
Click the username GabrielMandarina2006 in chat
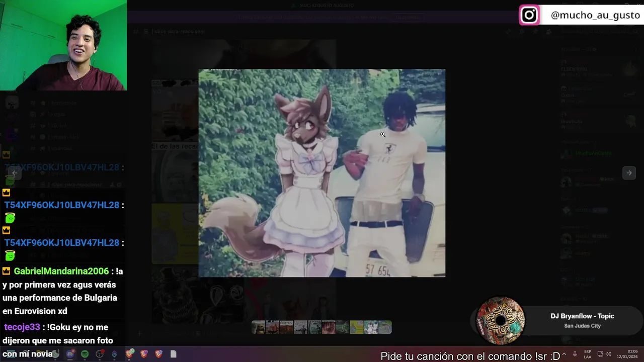61,271
